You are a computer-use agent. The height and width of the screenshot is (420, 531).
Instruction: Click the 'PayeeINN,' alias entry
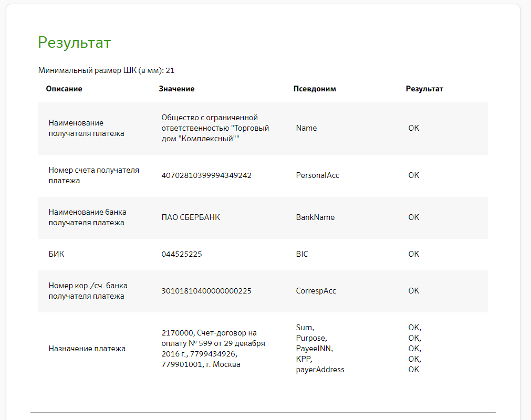pyautogui.click(x=314, y=349)
